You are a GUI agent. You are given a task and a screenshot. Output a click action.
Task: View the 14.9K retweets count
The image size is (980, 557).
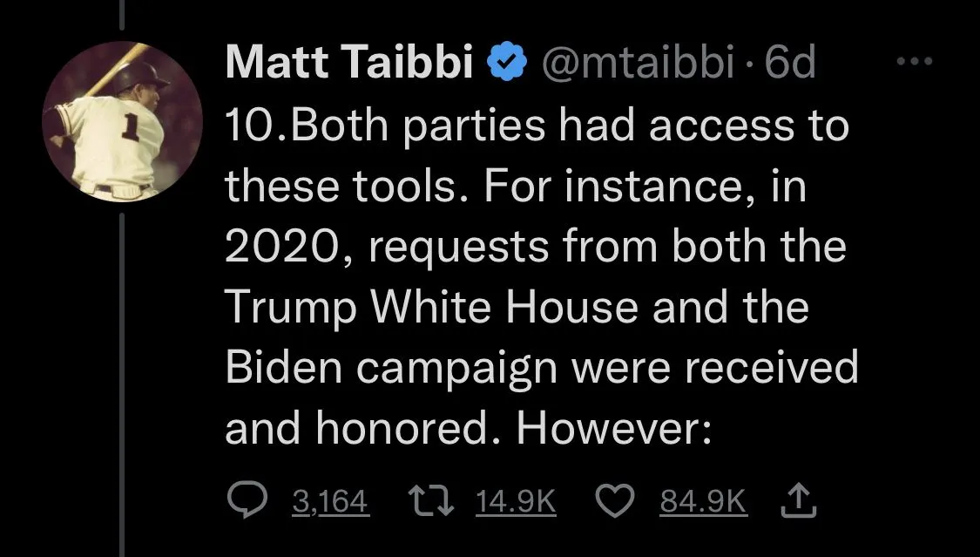[517, 501]
